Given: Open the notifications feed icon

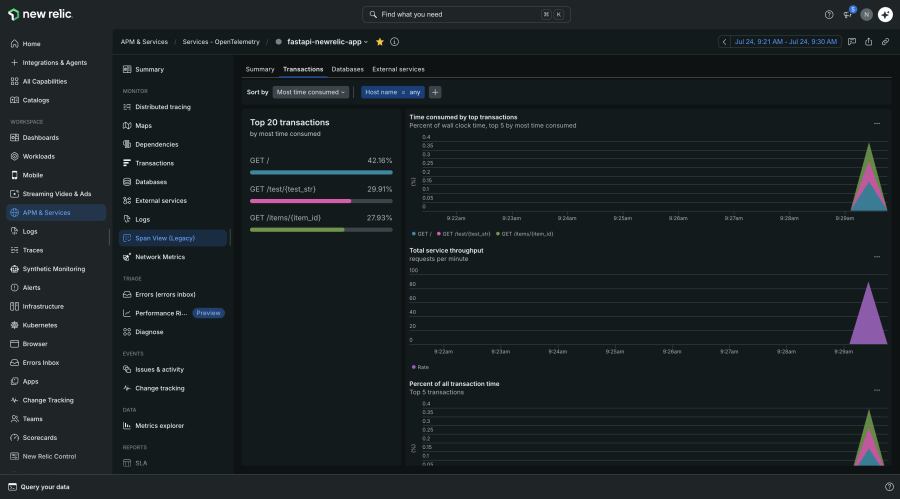Looking at the screenshot, I should (848, 15).
